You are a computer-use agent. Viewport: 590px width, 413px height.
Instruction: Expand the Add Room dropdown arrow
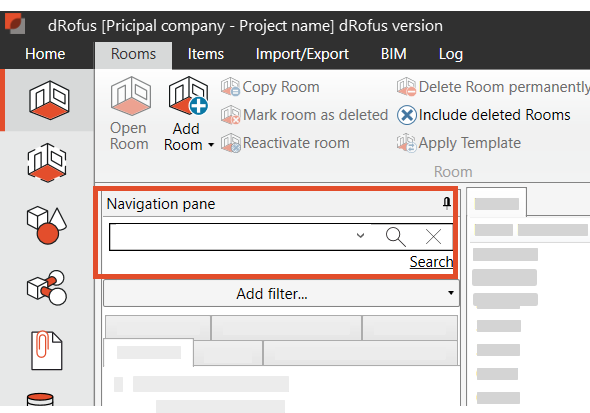click(211, 145)
